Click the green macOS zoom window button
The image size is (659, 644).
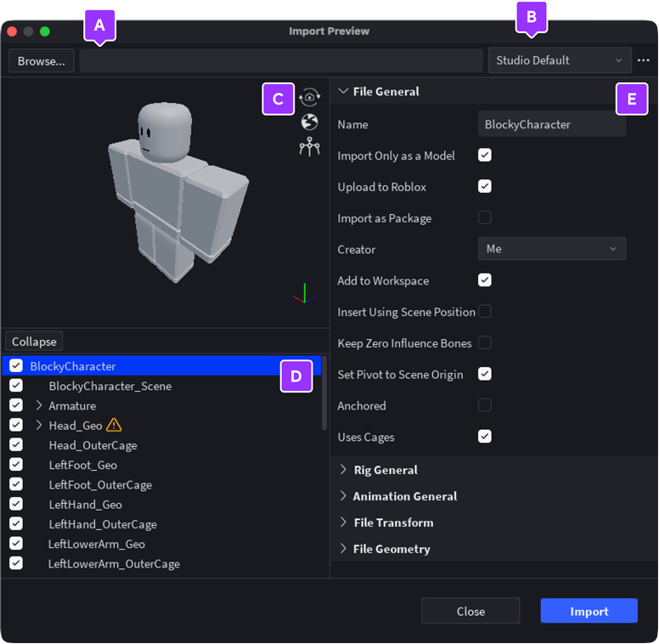click(44, 31)
